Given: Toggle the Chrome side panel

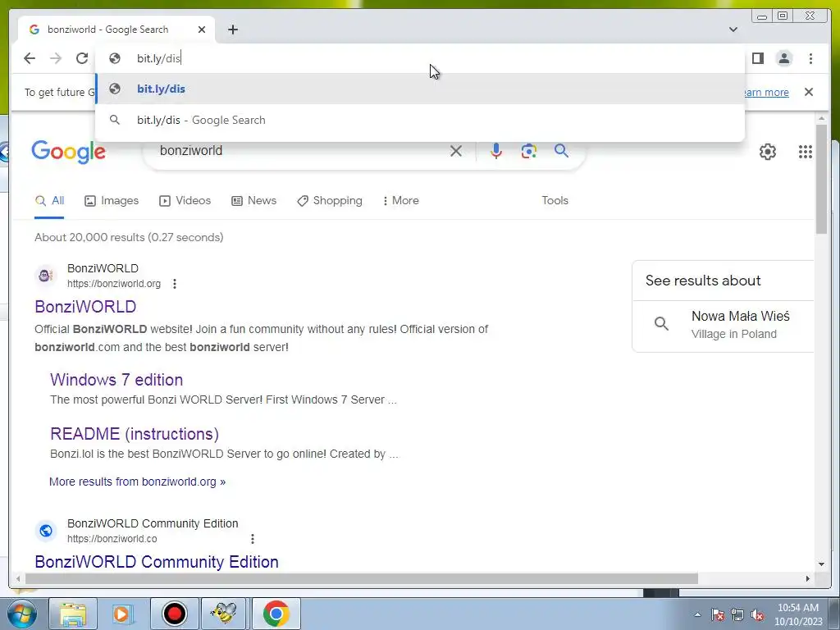Looking at the screenshot, I should (757, 58).
